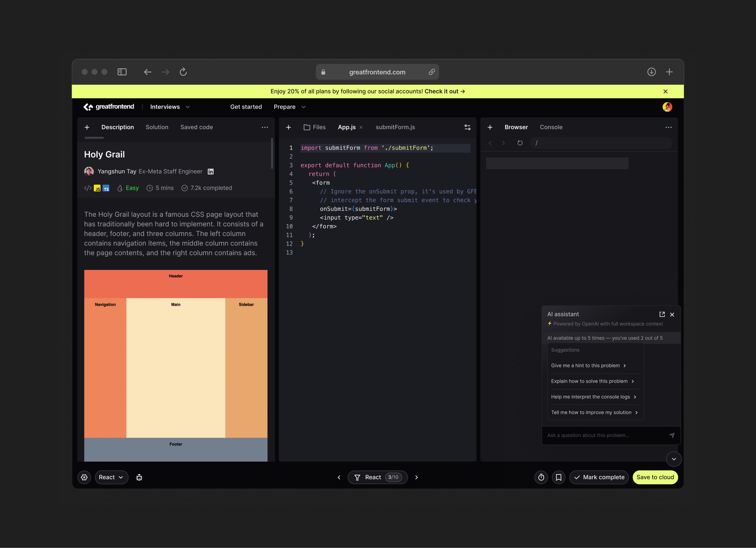Click the greatfrontend logo
Viewport: 756px width, 548px height.
click(x=109, y=107)
